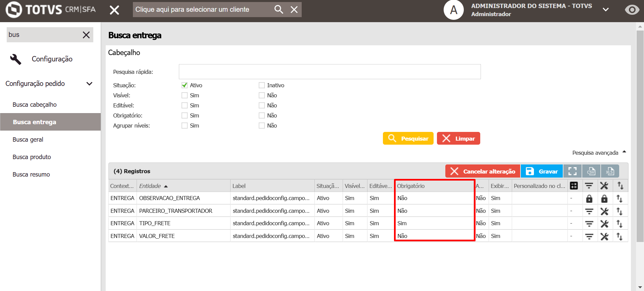Check Agrupar níveis Sim checkbox
This screenshot has width=644, height=291.
[185, 126]
